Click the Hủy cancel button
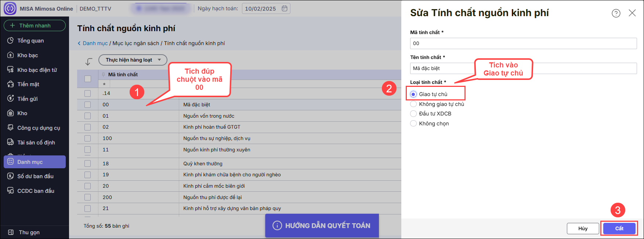Viewport: 644px width, 239px height. click(x=583, y=228)
